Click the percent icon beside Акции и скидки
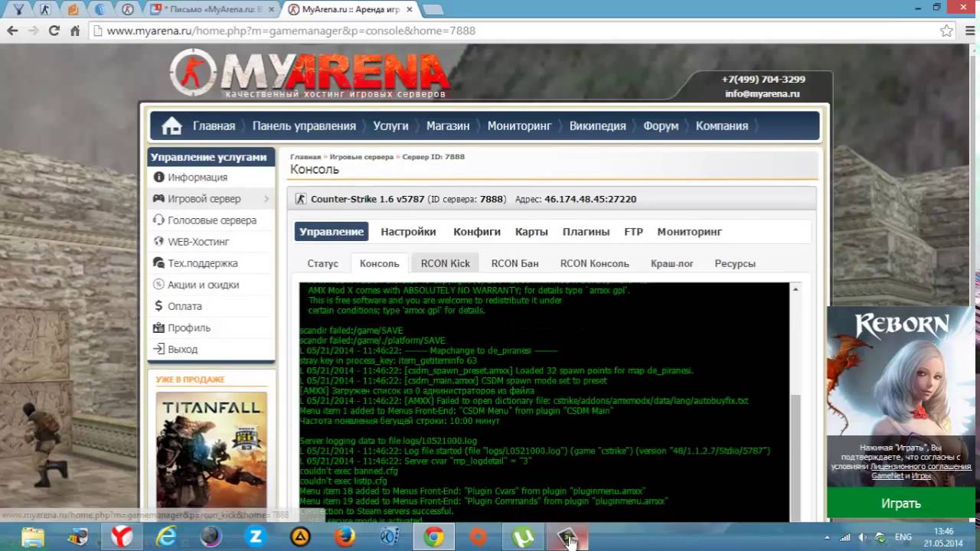 click(158, 284)
